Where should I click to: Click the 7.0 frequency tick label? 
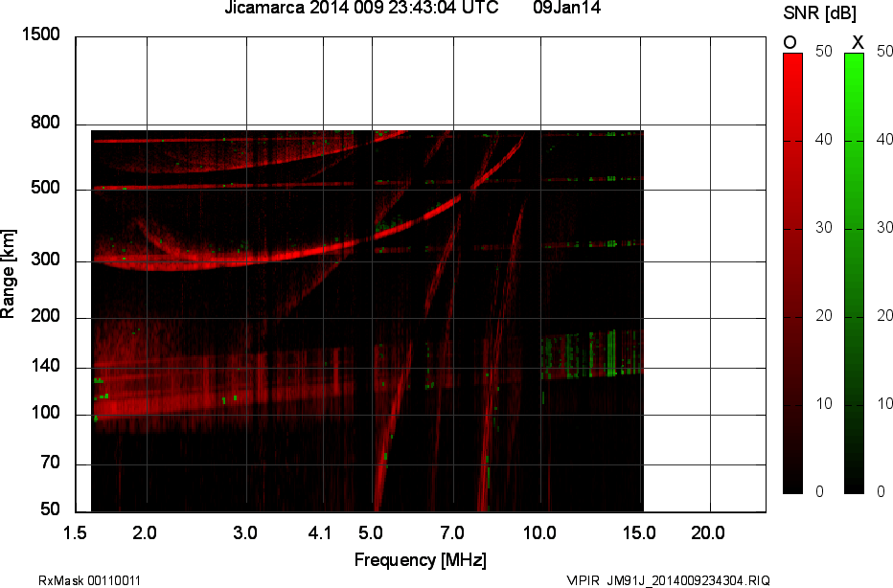(451, 532)
